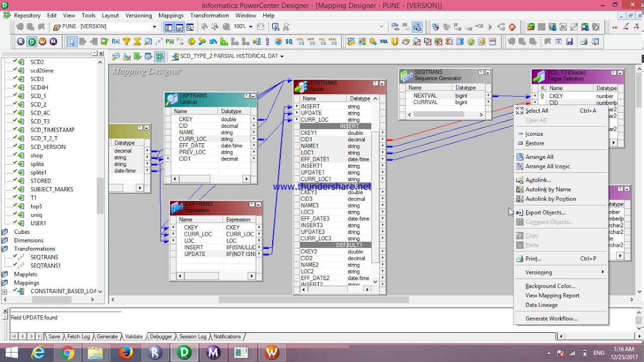644x362 pixels.
Task: Select the Filter transformation funnel icon
Action: 126,42
